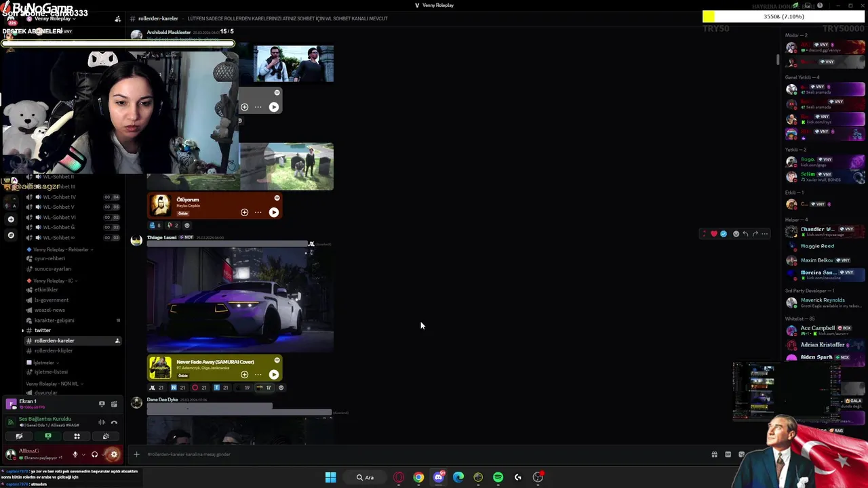This screenshot has height=488, width=868.
Task: Add a reaction under the Ölüyorum post
Action: click(x=187, y=225)
